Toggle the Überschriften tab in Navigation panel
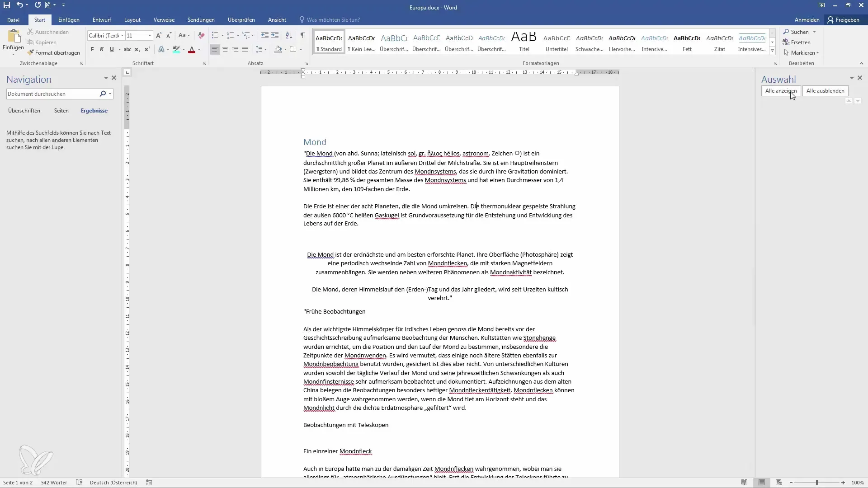This screenshot has height=488, width=868. point(24,111)
